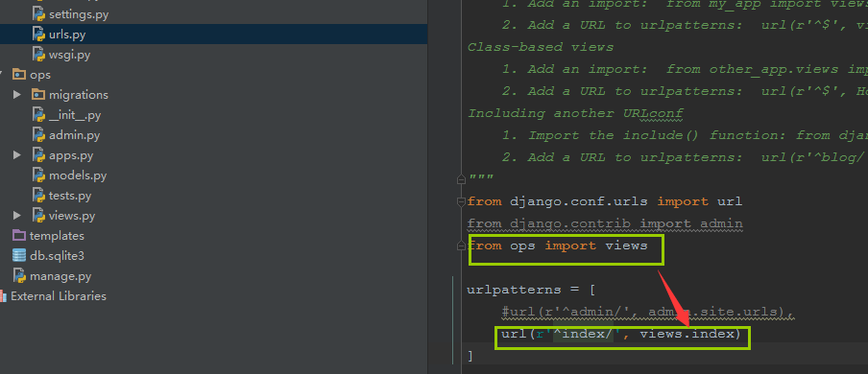Click the 'Import the include() function' comment
Screen dimensions: 868x374
tap(685, 135)
